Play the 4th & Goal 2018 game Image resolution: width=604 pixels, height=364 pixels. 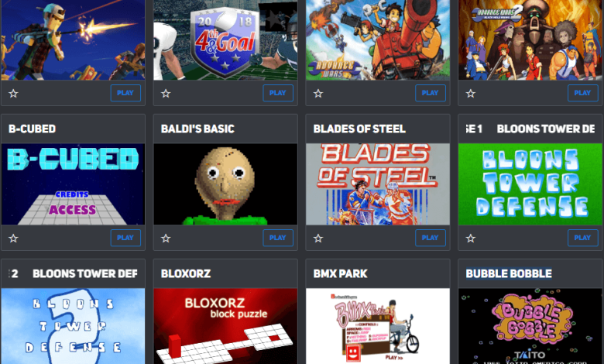278,93
